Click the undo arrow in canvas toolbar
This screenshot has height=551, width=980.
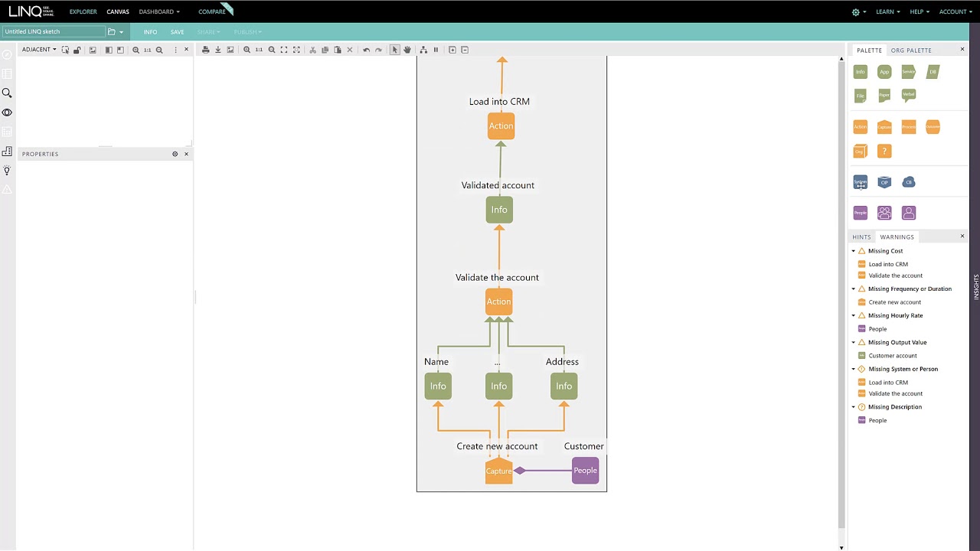tap(366, 50)
